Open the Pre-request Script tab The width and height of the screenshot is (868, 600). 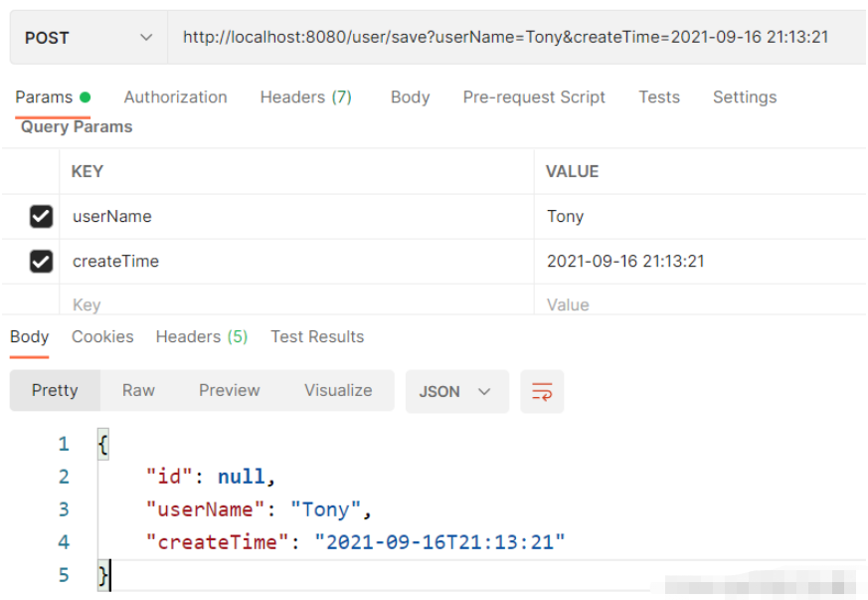[534, 97]
